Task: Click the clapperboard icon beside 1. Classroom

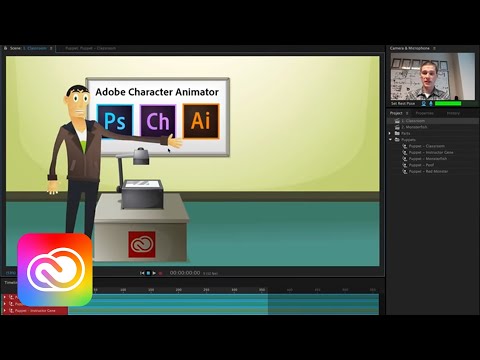Action: coord(397,121)
